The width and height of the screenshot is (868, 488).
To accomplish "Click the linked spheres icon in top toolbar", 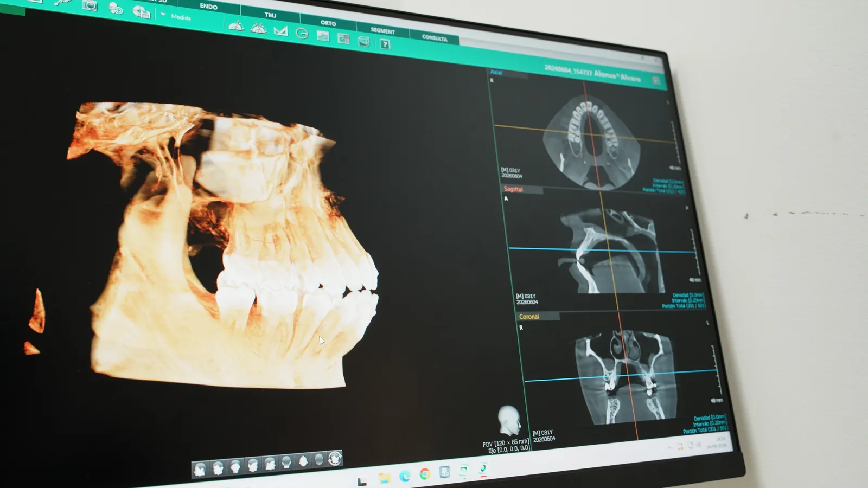I will 116,8.
